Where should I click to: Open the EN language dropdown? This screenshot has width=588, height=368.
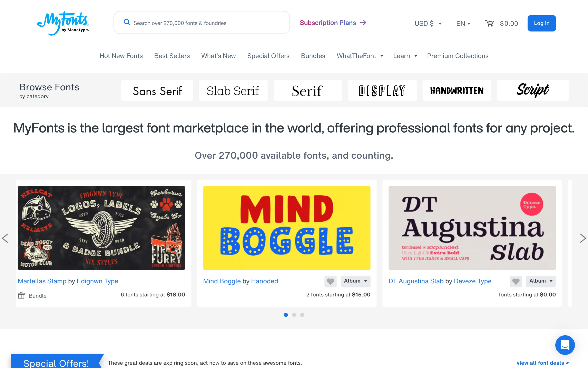click(x=463, y=23)
